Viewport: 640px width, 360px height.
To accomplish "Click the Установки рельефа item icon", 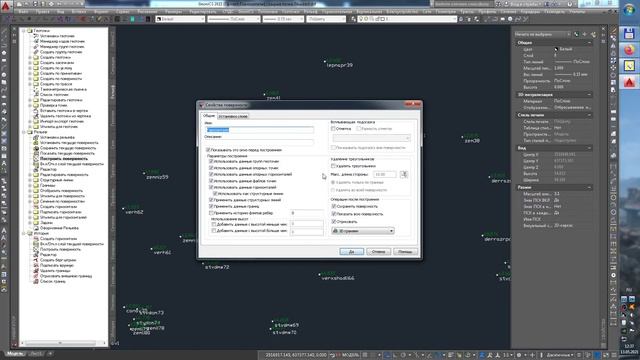I will pos(36,137).
